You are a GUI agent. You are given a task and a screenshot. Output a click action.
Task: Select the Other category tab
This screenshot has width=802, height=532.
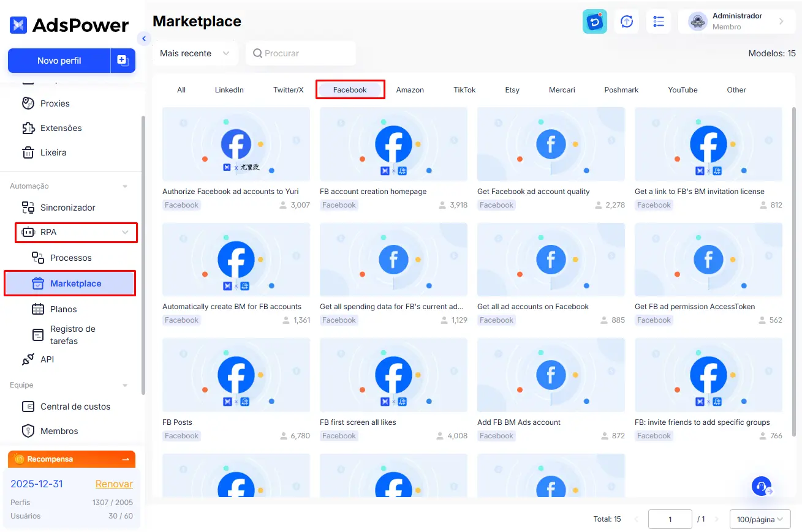coord(736,90)
